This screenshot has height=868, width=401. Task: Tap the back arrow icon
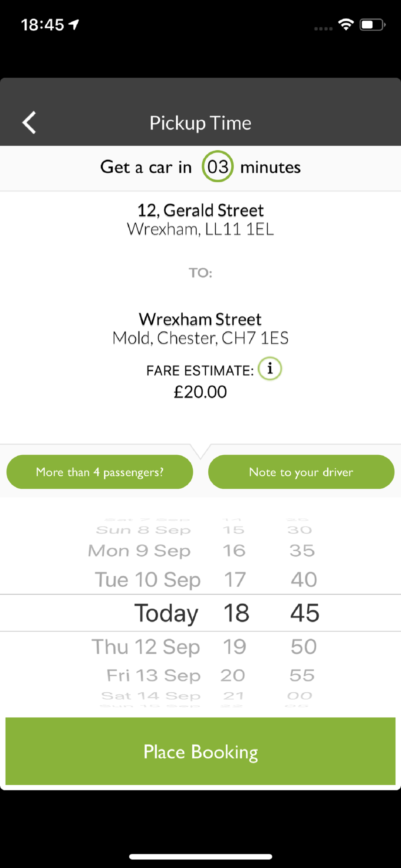click(30, 123)
